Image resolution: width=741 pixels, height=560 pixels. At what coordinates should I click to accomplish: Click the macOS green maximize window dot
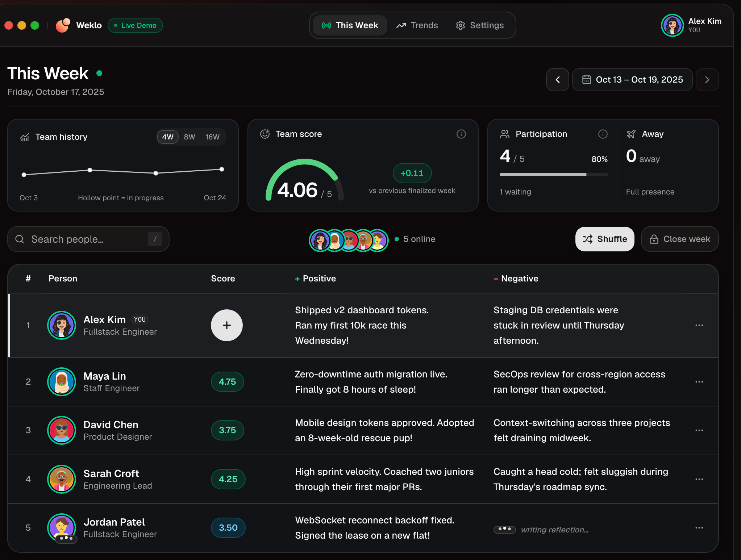coord(35,25)
